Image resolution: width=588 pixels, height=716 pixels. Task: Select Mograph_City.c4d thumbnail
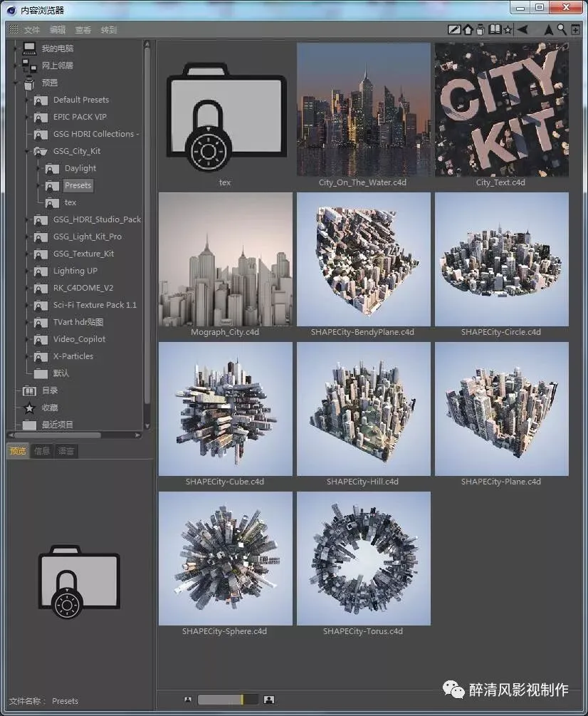[x=226, y=259]
